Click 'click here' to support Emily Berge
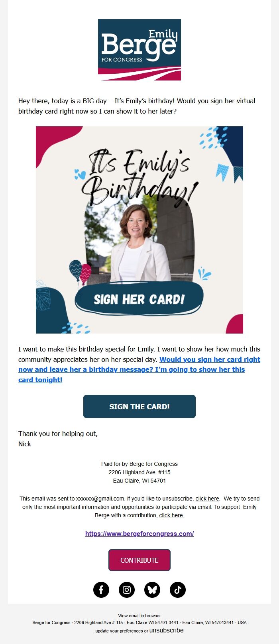This screenshot has height=644, width=279. 171,515
